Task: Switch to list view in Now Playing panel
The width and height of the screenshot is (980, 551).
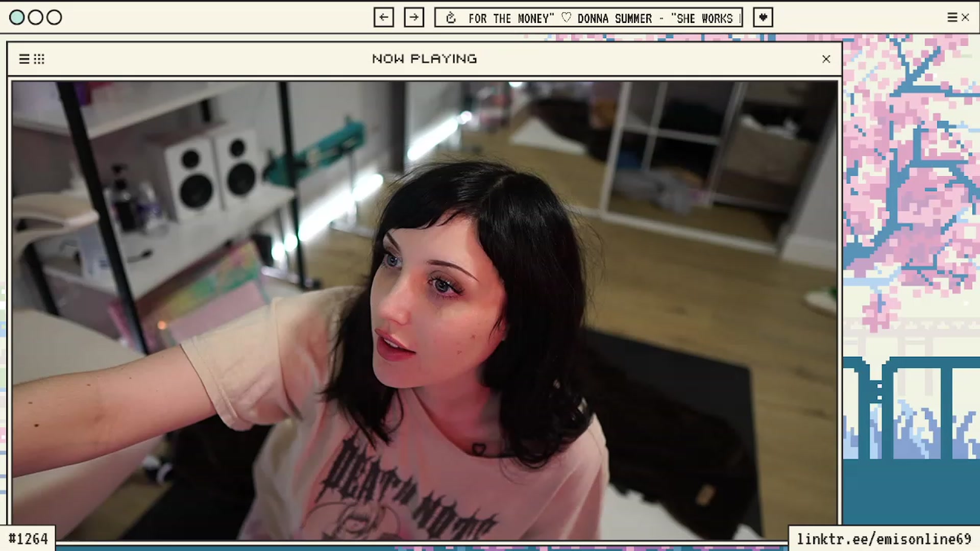Action: tap(24, 59)
